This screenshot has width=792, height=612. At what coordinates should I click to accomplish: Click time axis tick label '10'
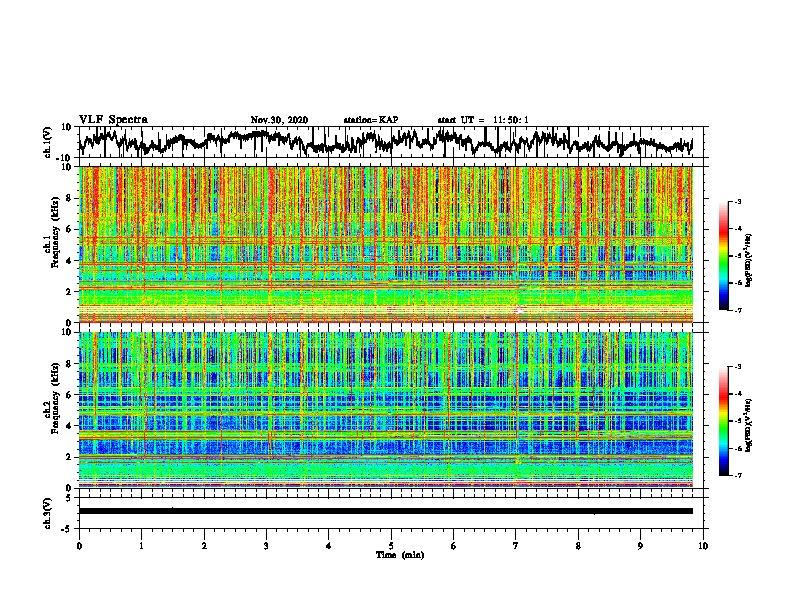click(x=703, y=546)
